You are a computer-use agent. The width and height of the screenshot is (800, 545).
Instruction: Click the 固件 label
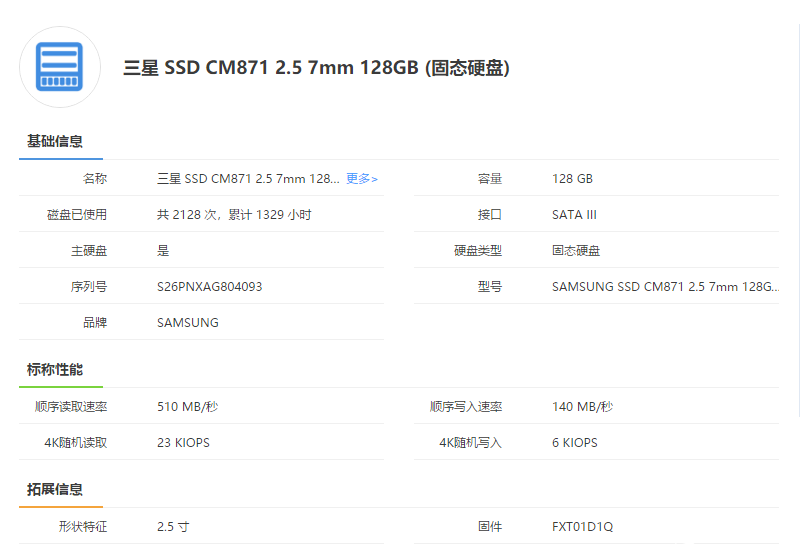pos(490,527)
